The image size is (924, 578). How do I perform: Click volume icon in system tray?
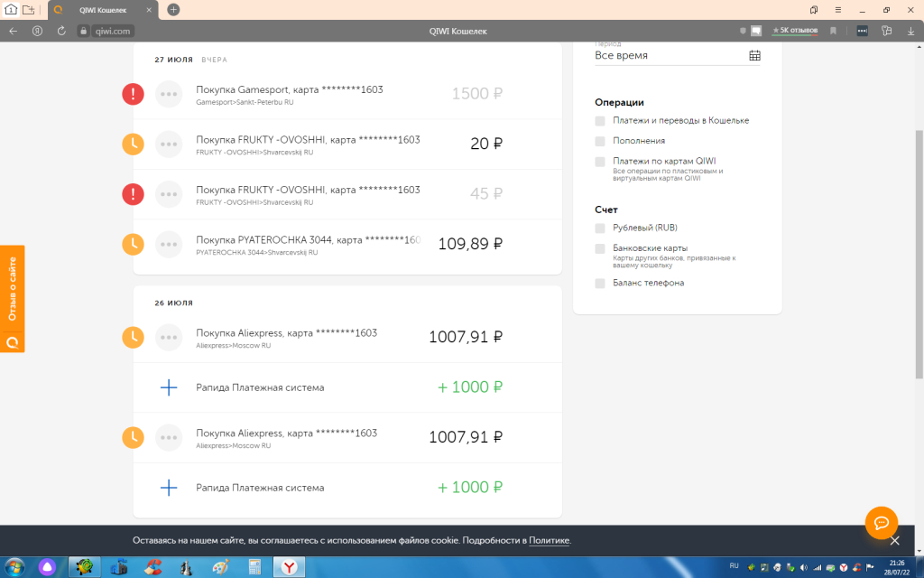804,567
